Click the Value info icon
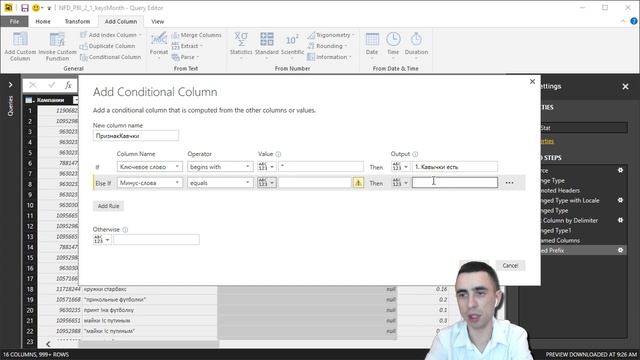This screenshot has width=640, height=360. click(x=278, y=154)
